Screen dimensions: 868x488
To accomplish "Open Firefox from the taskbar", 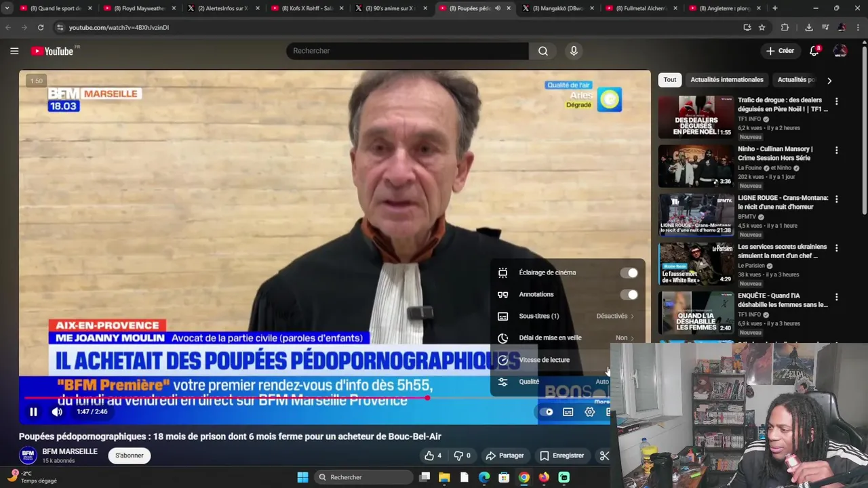I will coord(544,477).
